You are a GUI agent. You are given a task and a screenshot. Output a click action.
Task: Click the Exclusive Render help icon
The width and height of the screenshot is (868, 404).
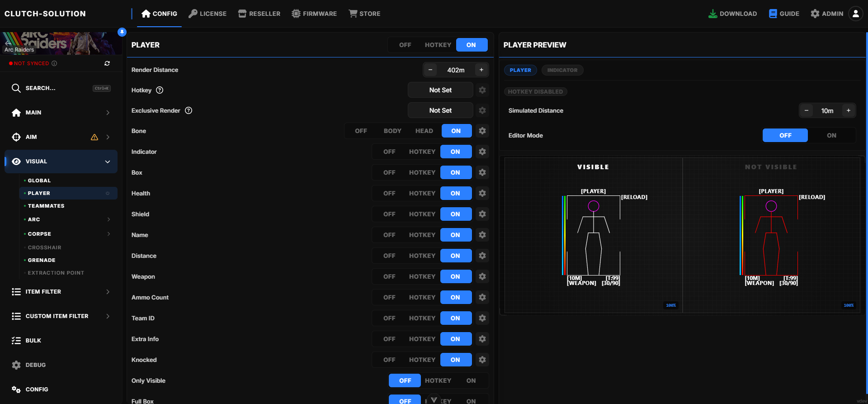[x=189, y=110]
